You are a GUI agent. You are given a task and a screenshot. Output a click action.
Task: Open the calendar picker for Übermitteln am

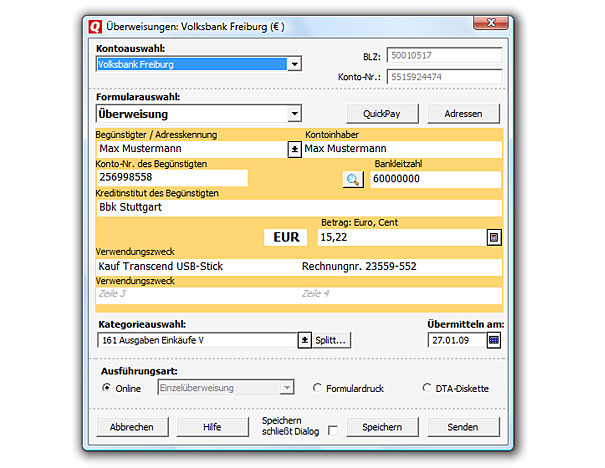493,340
